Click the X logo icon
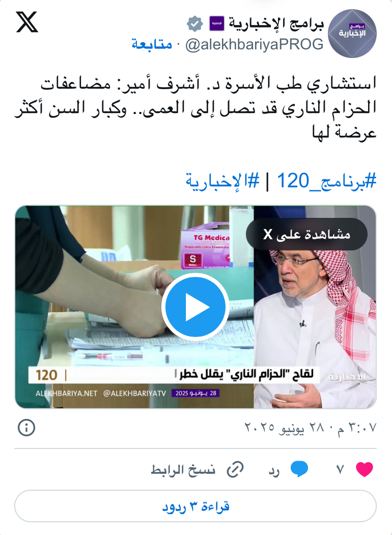Screen dimensions: 392x535 [27, 22]
